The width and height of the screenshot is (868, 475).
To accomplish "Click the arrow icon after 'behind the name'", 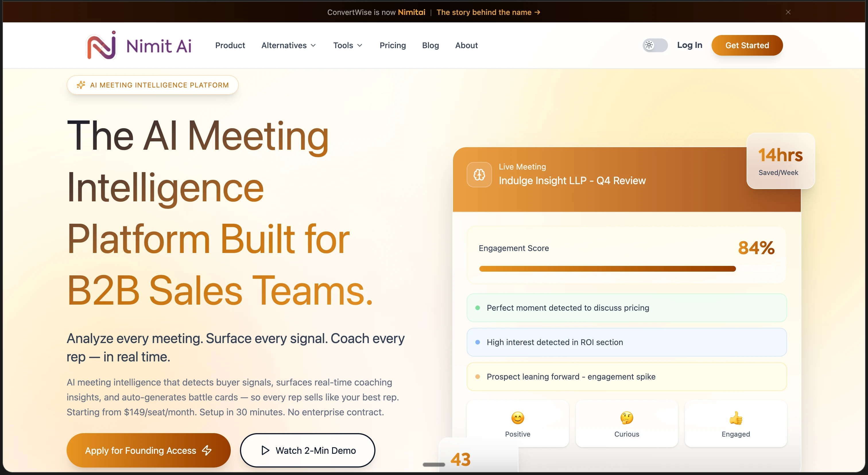I will pos(537,12).
